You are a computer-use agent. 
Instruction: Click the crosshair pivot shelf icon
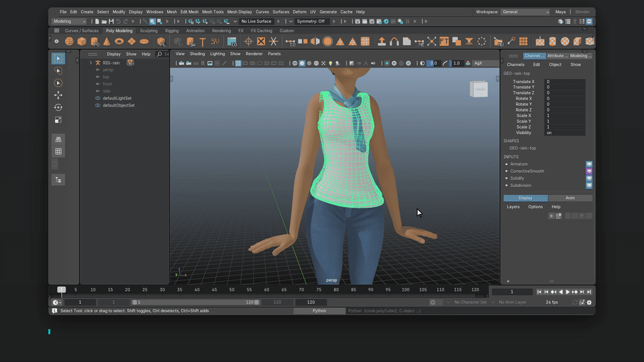248,42
